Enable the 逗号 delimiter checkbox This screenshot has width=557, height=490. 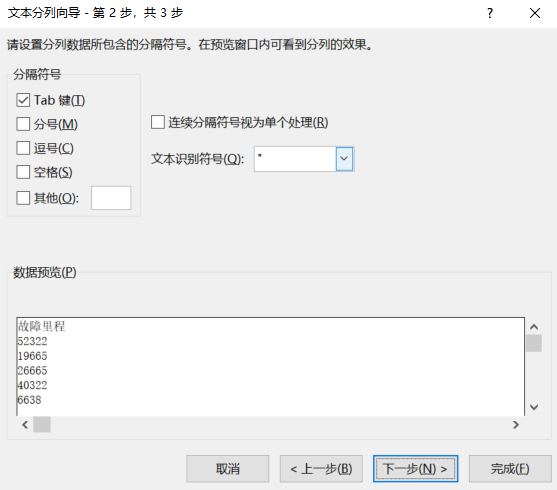click(x=23, y=148)
